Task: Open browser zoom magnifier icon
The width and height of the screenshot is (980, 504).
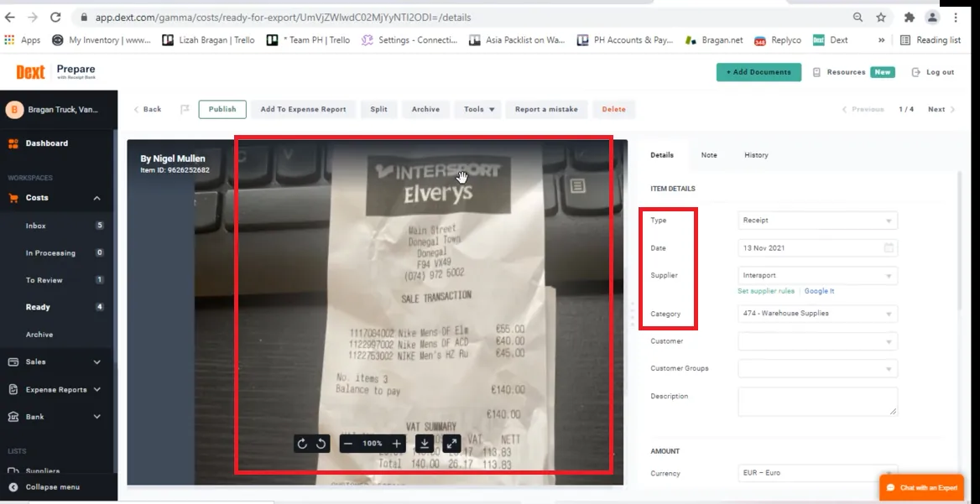Action: 858,18
